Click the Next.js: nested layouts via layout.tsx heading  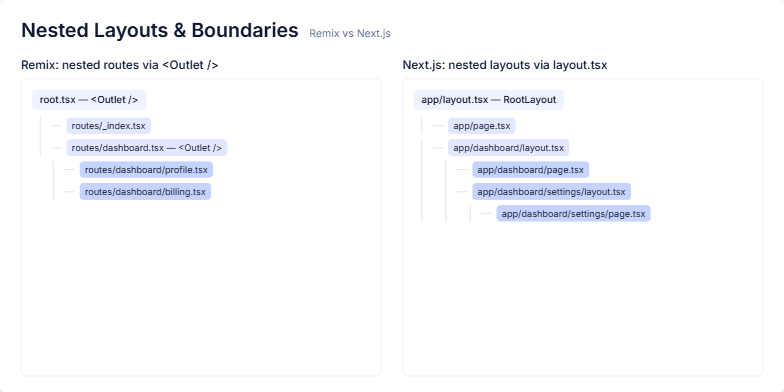click(x=505, y=65)
